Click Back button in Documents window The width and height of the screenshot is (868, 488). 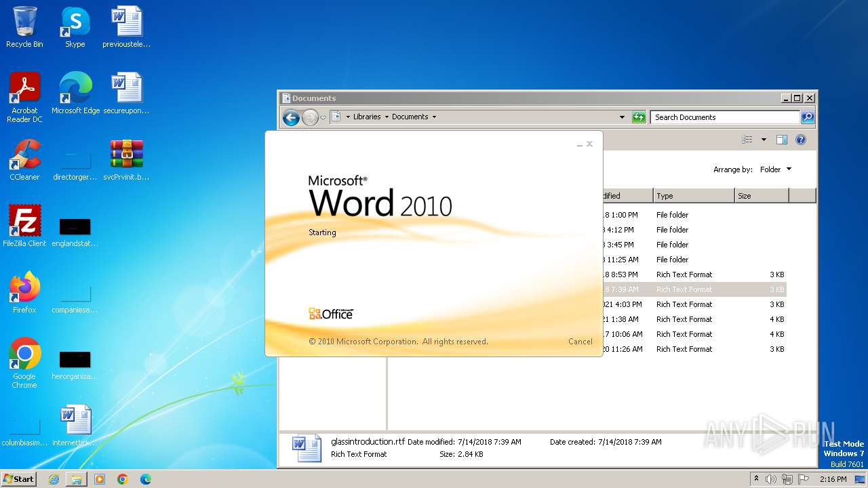[292, 117]
